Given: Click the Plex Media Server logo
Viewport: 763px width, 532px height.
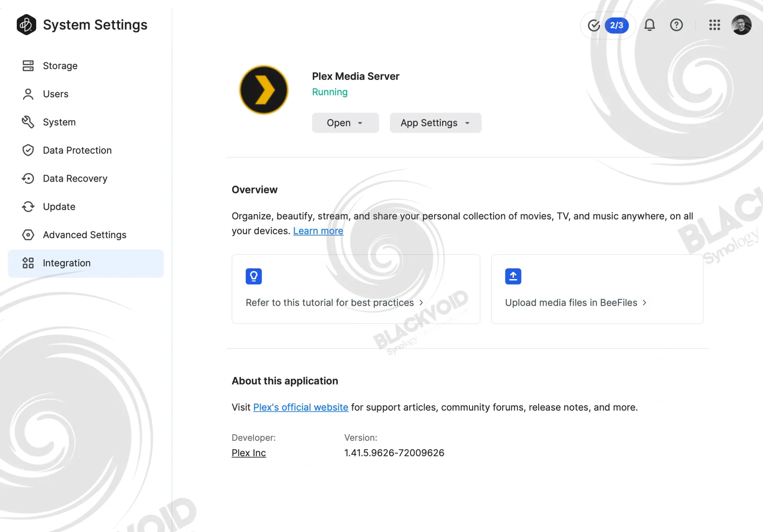Looking at the screenshot, I should tap(264, 90).
